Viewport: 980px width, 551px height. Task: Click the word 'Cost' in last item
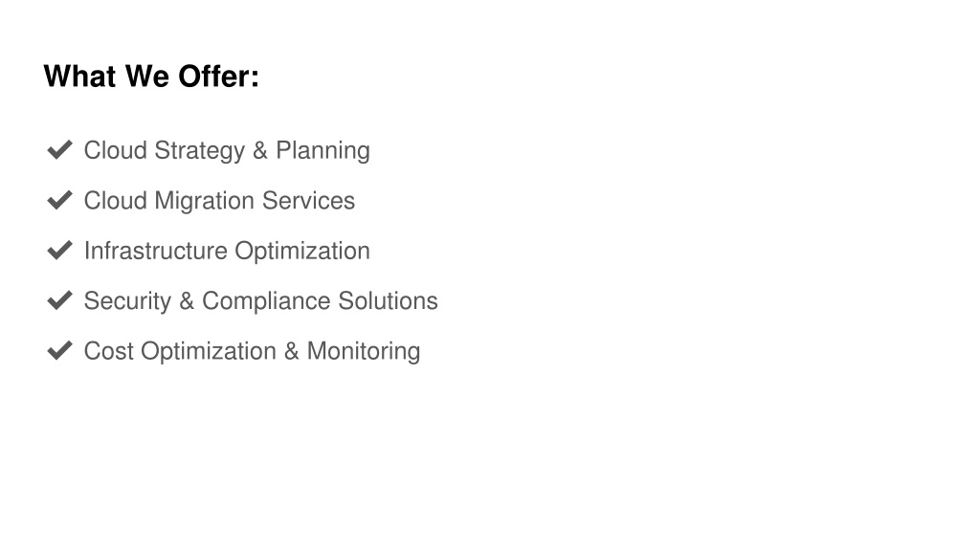(109, 350)
